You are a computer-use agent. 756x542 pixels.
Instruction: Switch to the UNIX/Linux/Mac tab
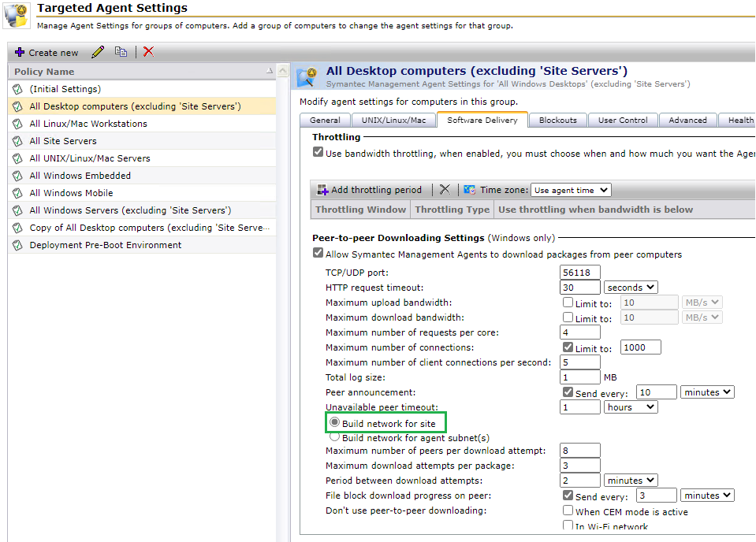(394, 121)
